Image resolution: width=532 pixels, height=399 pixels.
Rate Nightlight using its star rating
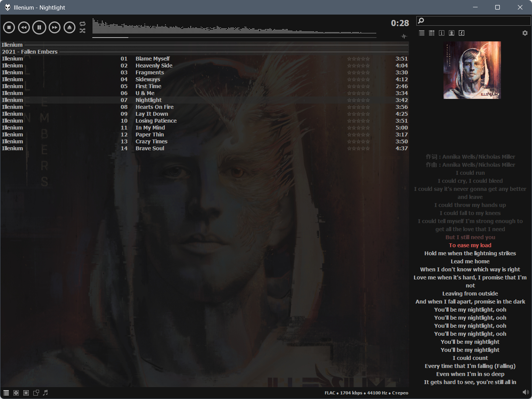point(358,100)
